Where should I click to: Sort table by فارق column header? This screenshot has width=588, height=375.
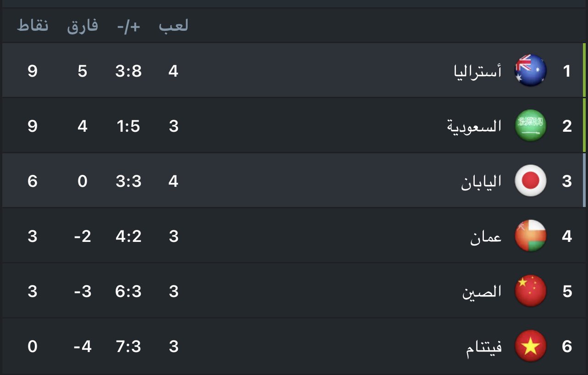83,26
